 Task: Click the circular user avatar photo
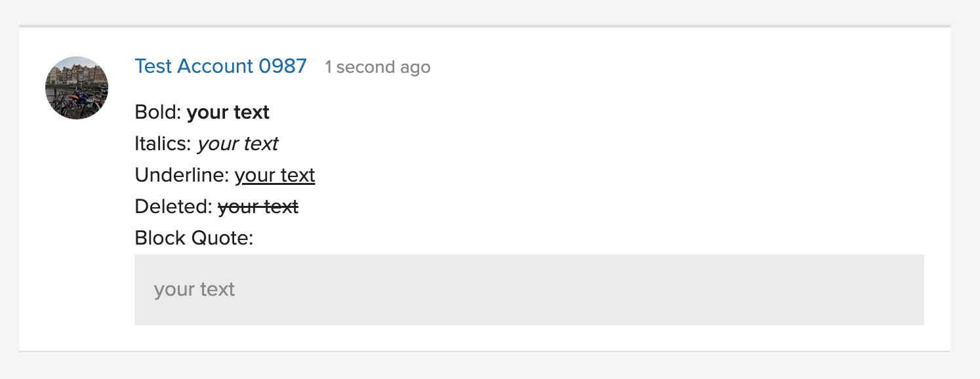click(77, 88)
